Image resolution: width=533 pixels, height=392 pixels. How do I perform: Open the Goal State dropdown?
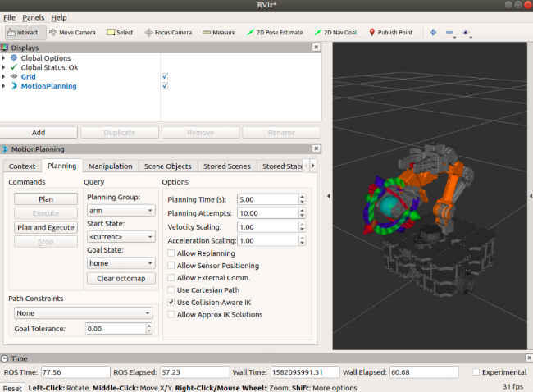(121, 262)
